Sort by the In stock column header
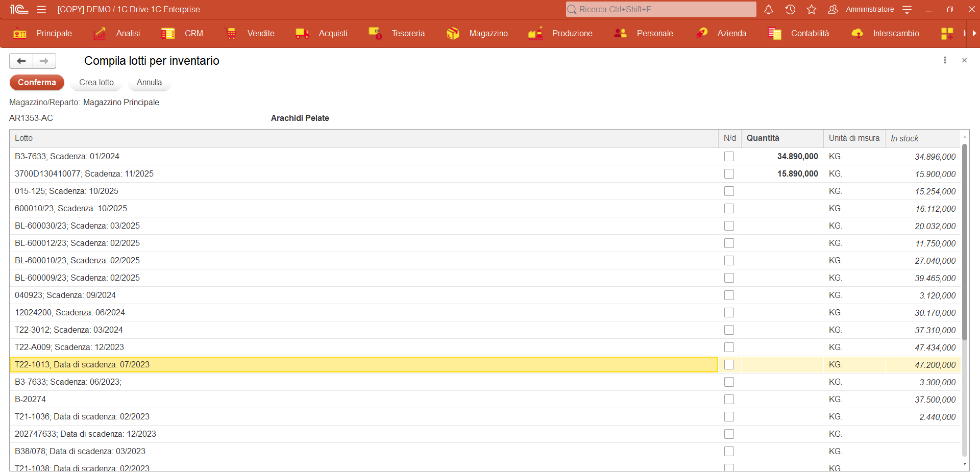This screenshot has height=473, width=980. pyautogui.click(x=922, y=138)
